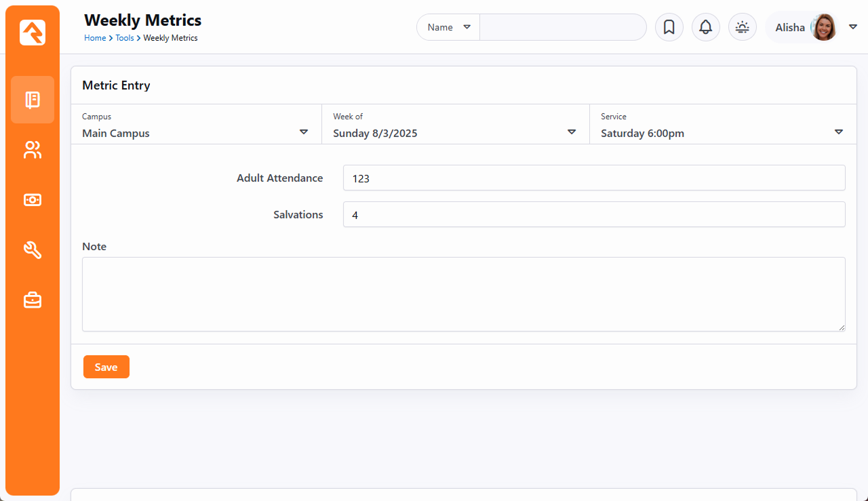Viewport: 868px width, 501px height.
Task: Open the Intranet notebook sidebar icon
Action: [33, 100]
